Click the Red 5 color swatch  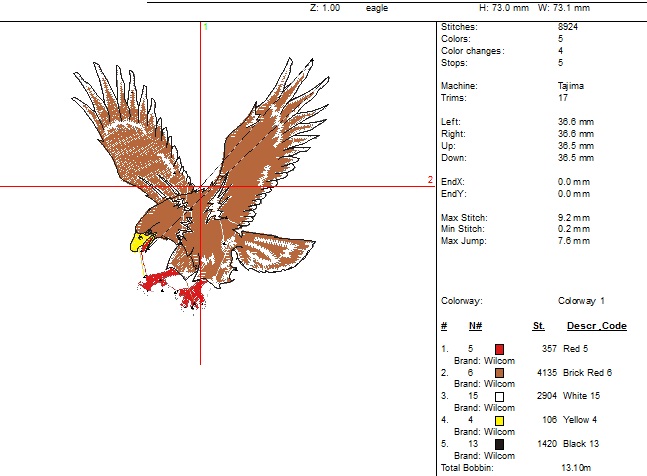click(x=499, y=349)
